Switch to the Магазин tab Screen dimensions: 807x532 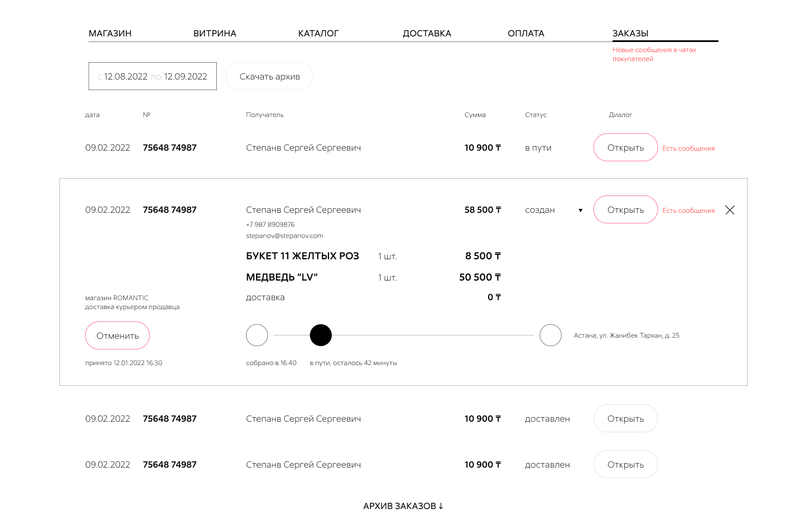(x=110, y=34)
